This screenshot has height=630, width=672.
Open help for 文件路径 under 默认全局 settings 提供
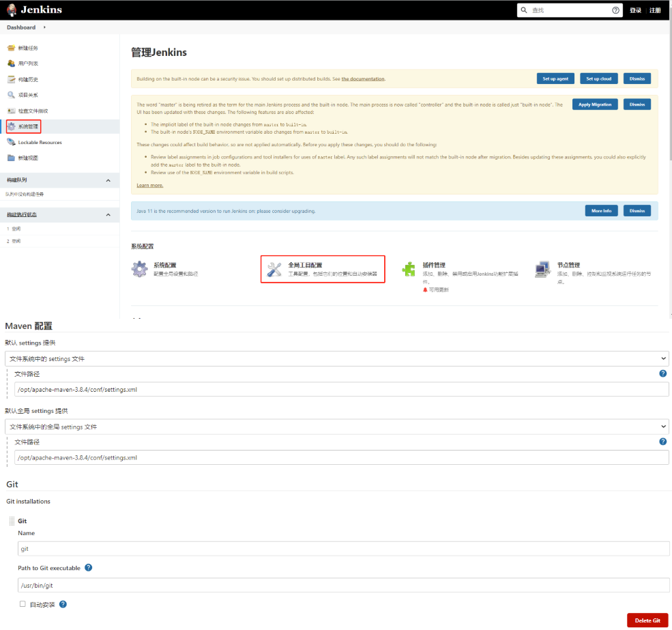(662, 442)
